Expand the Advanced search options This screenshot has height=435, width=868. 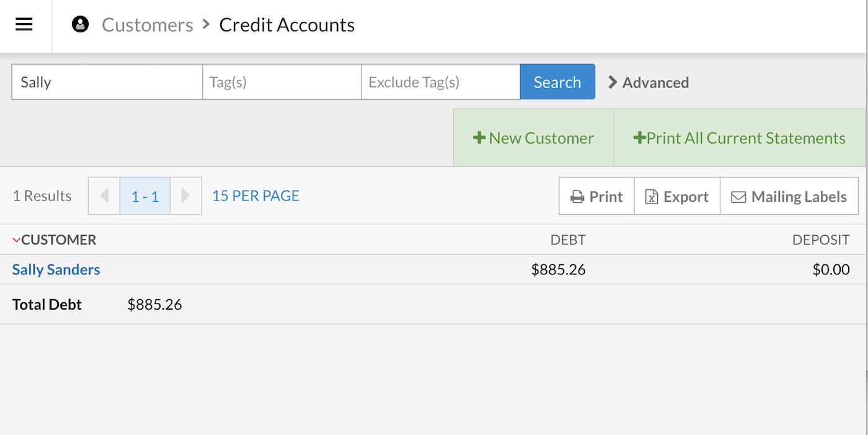649,83
